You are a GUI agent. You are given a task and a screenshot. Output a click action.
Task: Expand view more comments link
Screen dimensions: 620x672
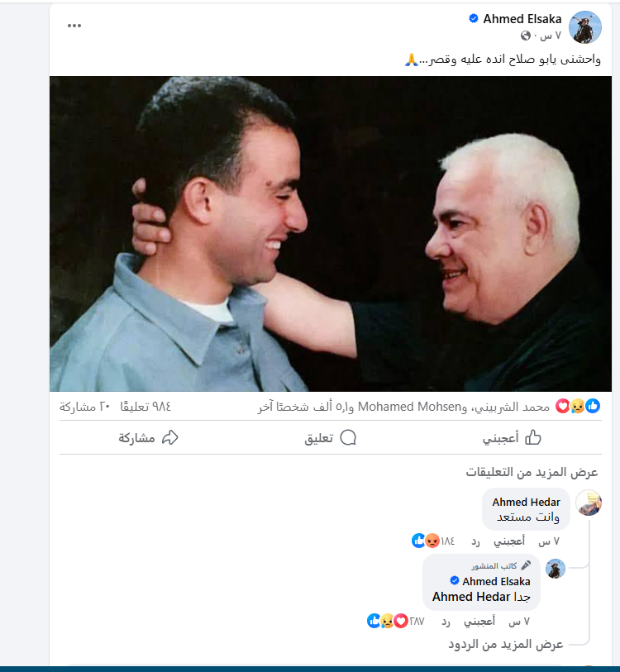pyautogui.click(x=532, y=472)
